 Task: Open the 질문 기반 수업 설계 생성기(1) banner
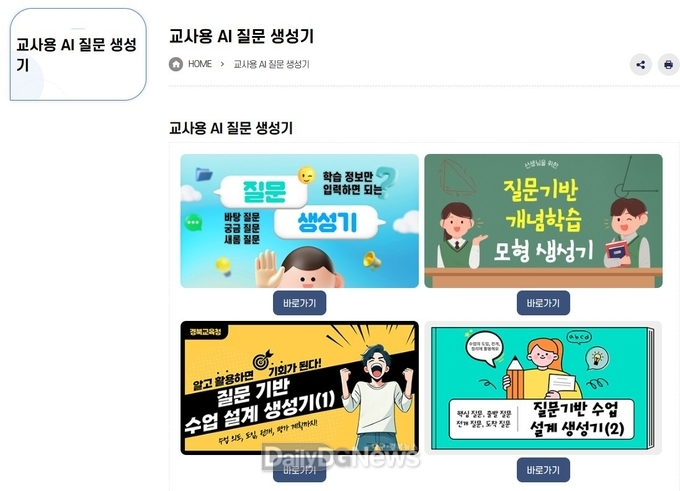pyautogui.click(x=300, y=388)
